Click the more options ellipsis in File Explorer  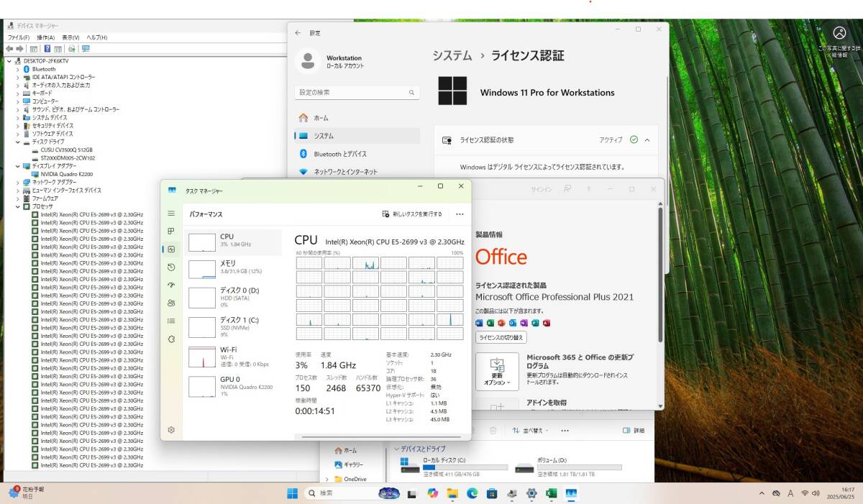coord(565,430)
